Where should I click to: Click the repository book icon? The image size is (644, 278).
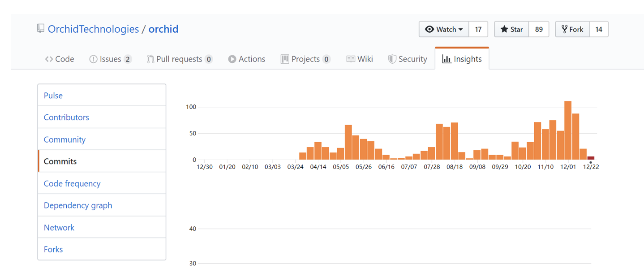tap(41, 29)
